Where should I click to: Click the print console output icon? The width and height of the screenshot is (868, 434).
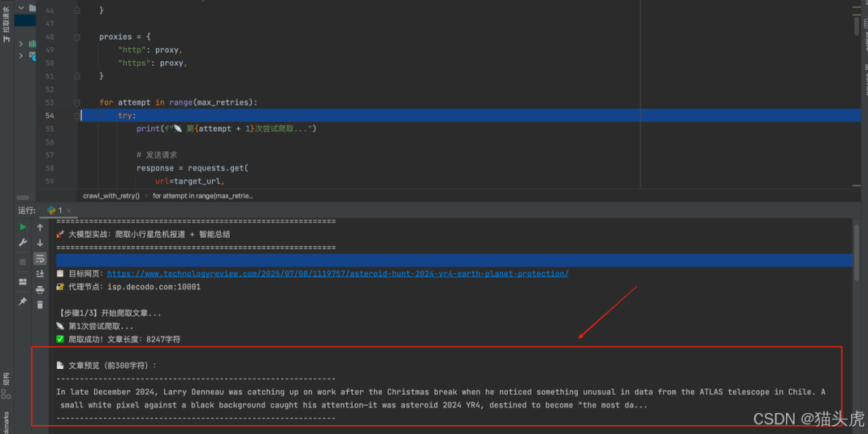pyautogui.click(x=40, y=289)
